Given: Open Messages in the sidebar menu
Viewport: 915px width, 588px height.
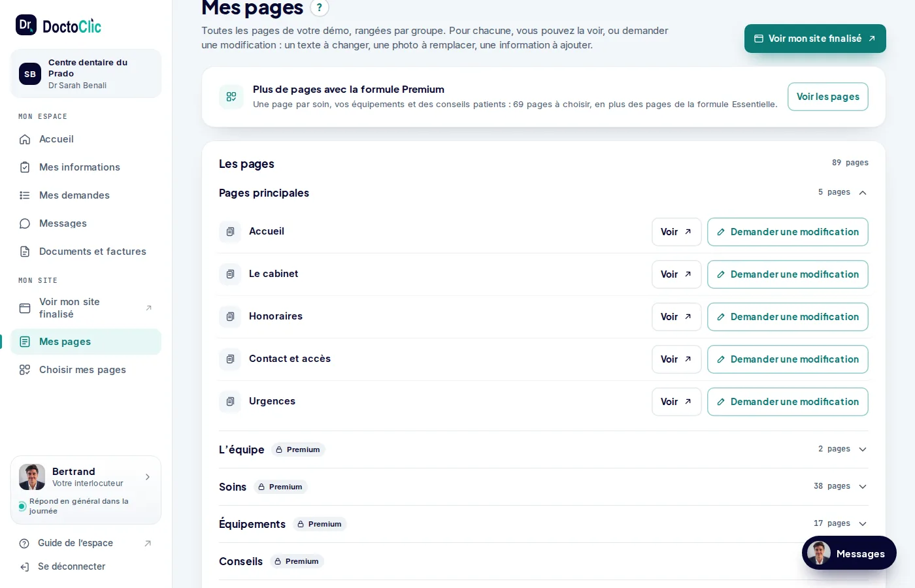Looking at the screenshot, I should 86,223.
